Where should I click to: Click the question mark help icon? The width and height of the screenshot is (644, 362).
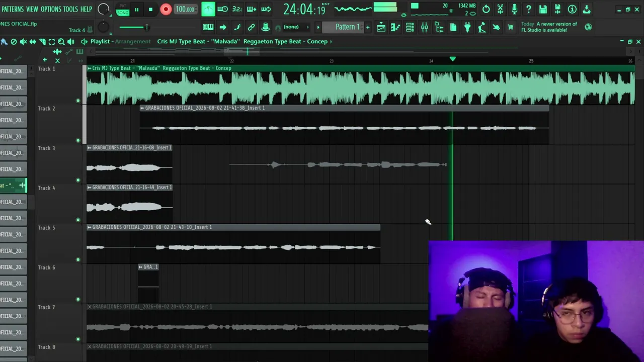[529, 9]
